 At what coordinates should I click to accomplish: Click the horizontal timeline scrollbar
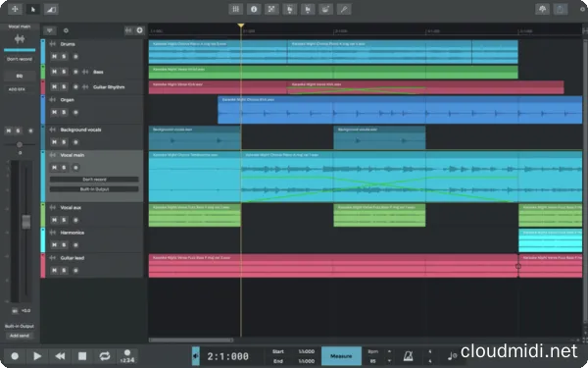coord(191,341)
